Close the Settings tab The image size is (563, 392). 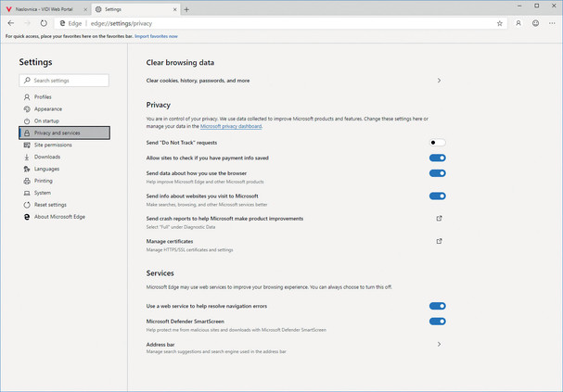(x=175, y=9)
